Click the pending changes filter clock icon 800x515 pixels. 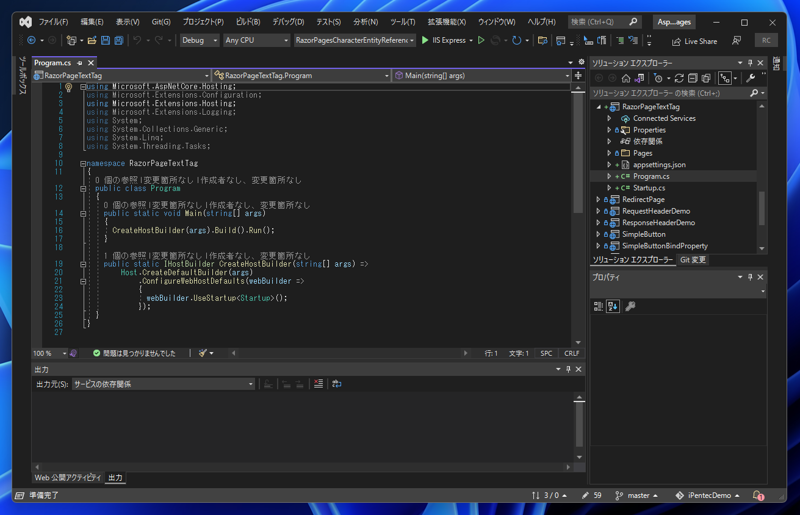tap(658, 78)
